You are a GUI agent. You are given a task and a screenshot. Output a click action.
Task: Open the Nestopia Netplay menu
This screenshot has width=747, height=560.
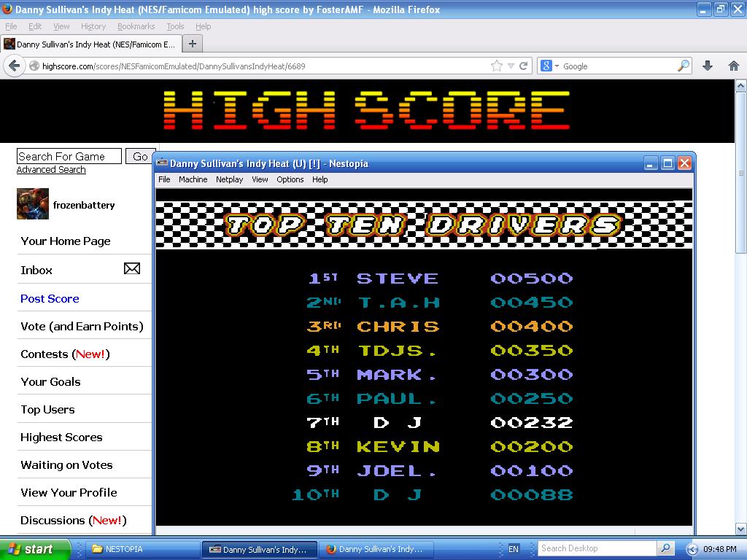229,179
